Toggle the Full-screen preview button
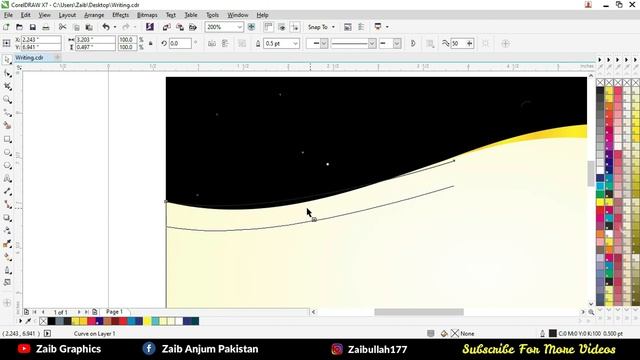The height and width of the screenshot is (360, 640). click(x=251, y=27)
